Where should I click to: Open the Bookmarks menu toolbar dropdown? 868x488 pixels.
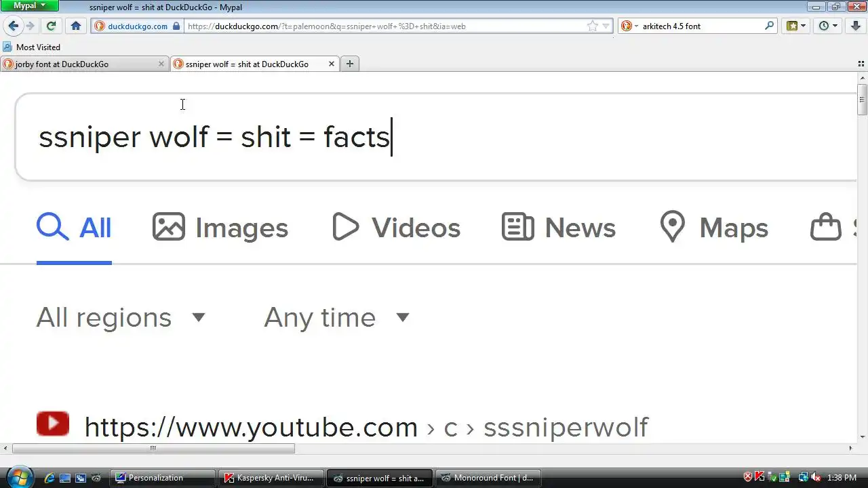[x=796, y=26]
